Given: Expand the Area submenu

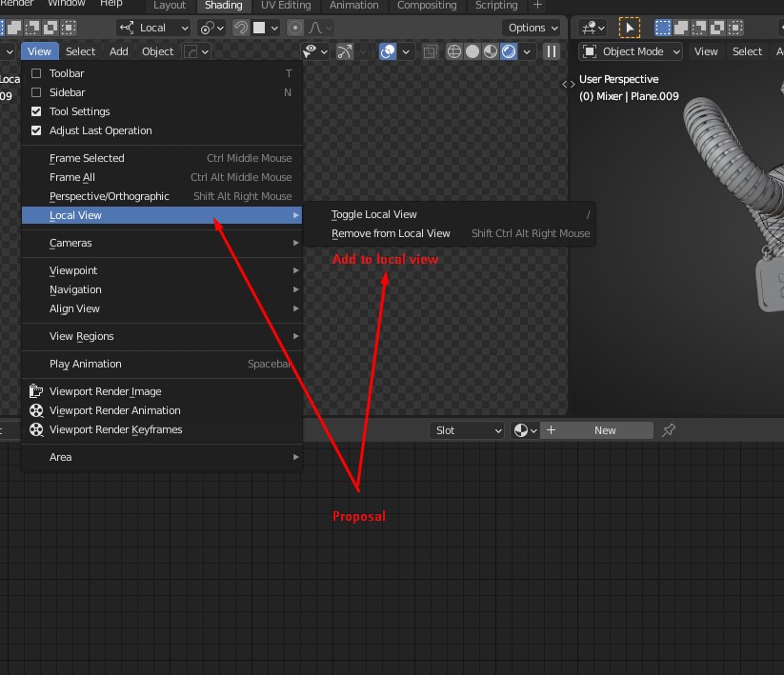Looking at the screenshot, I should tap(162, 457).
